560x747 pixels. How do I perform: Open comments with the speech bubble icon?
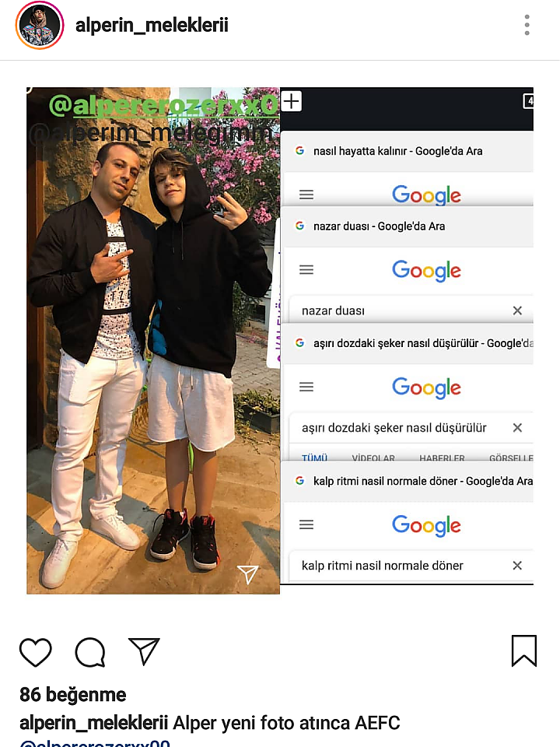pos(90,652)
